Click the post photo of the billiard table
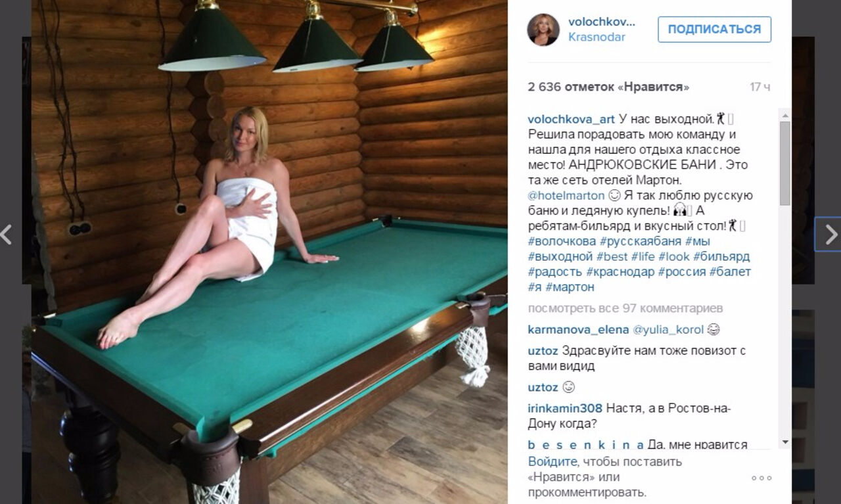This screenshot has height=504, width=841. point(269,252)
